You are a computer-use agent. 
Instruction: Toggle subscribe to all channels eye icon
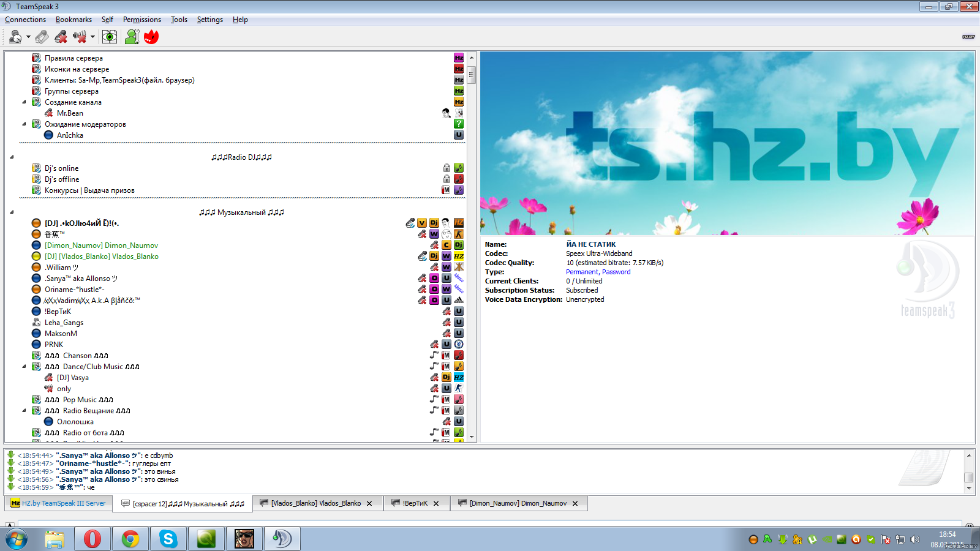coord(110,37)
